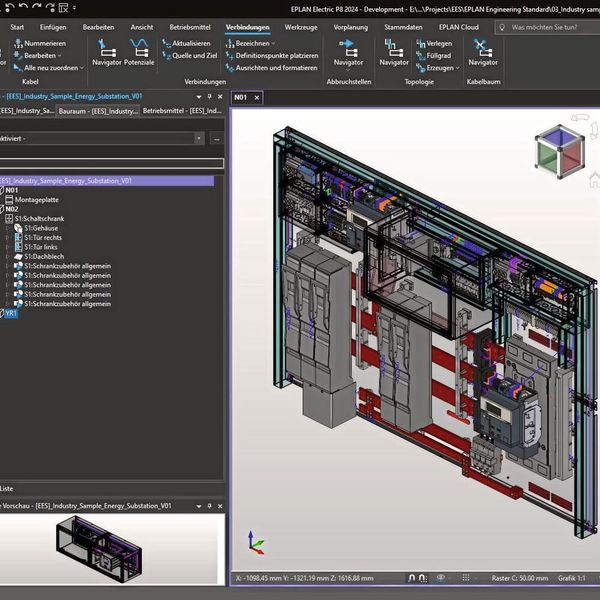The image size is (600, 600).
Task: Expand the S1:Dachblech tree node
Action: tap(7, 257)
